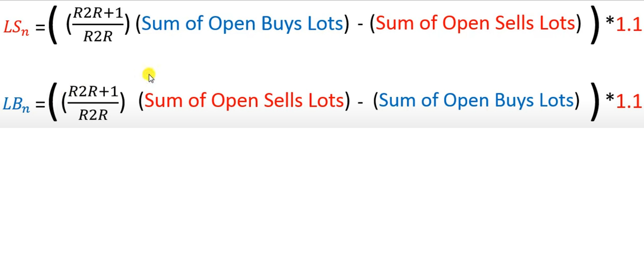Click red 'Sum of Open Sells Lots' bottom row
The height and width of the screenshot is (264, 644).
tap(244, 101)
